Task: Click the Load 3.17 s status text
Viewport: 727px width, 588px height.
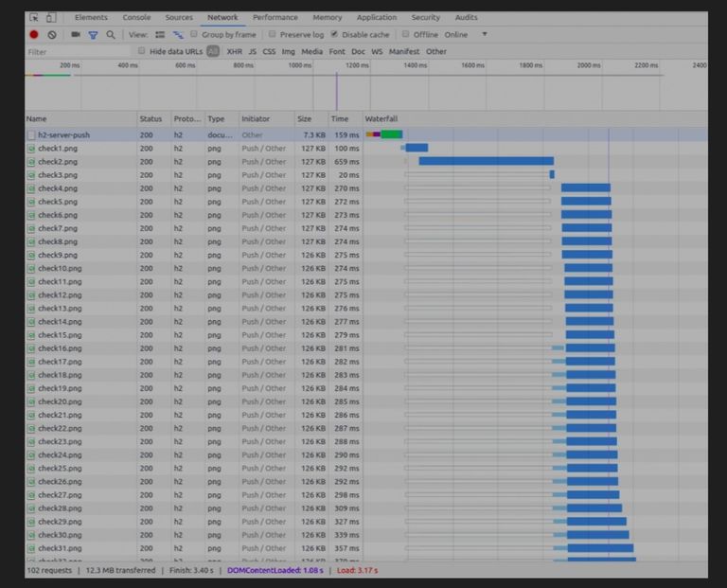Action: pyautogui.click(x=358, y=571)
